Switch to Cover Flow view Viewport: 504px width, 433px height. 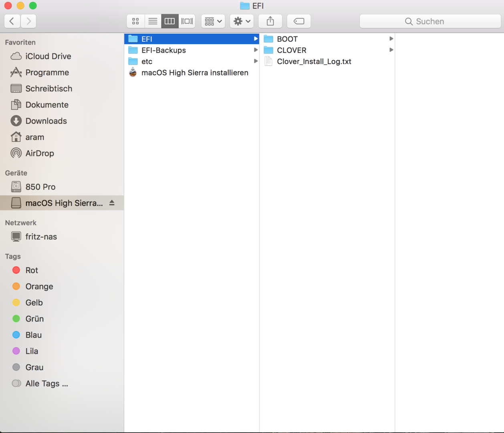[x=187, y=21]
